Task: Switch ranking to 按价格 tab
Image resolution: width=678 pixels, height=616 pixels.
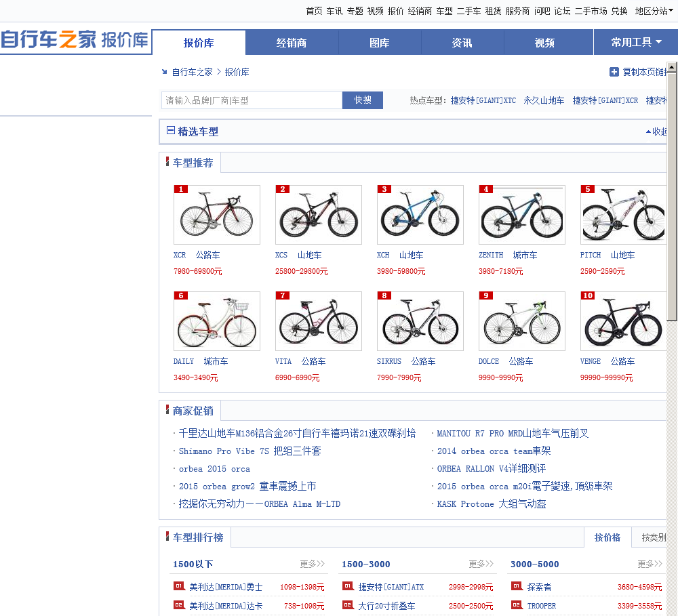Action: coord(607,537)
